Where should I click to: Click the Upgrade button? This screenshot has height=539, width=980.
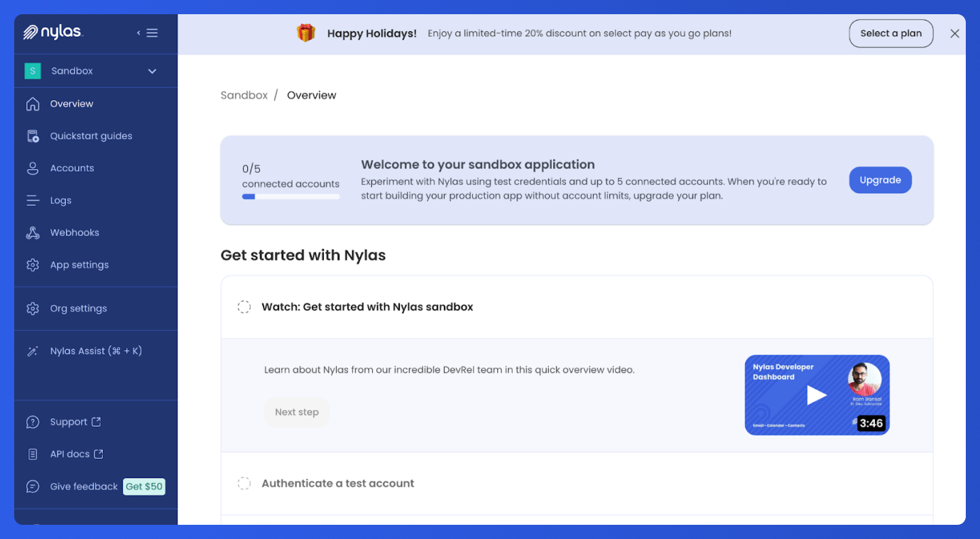881,180
